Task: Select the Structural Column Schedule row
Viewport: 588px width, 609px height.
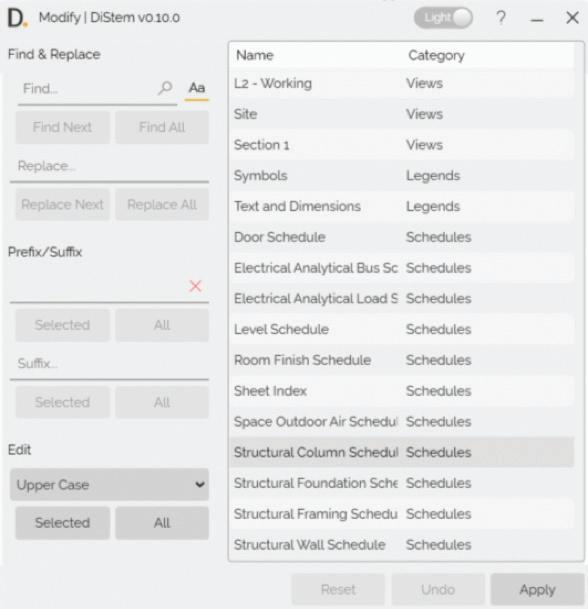Action: [x=402, y=452]
